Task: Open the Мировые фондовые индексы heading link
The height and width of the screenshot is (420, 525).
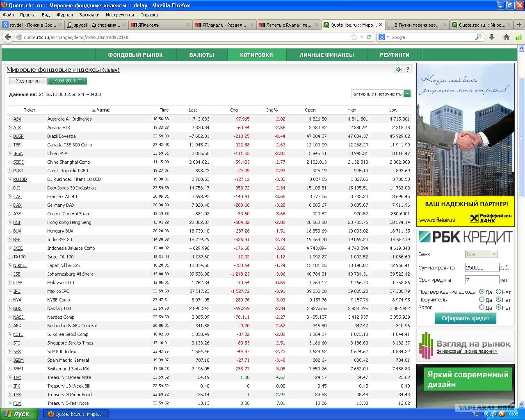Action: point(63,70)
